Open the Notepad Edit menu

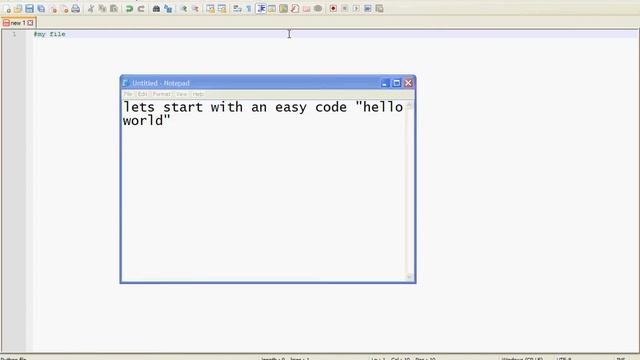coord(142,94)
